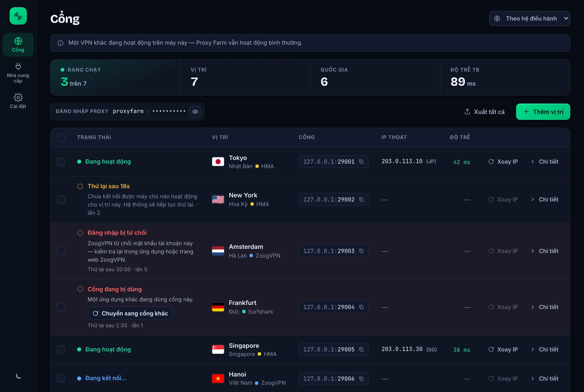The height and width of the screenshot is (392, 584).
Task: Select the New York row checkbox
Action: [x=61, y=199]
